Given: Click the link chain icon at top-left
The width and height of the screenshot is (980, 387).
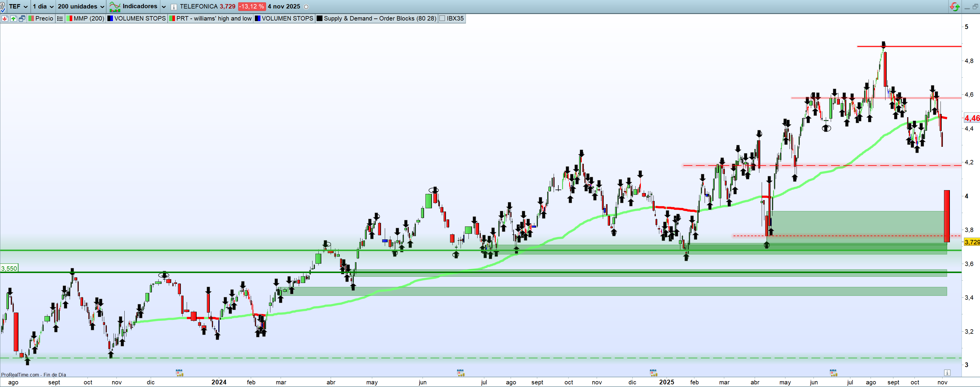Looking at the screenshot, I should (3, 7).
